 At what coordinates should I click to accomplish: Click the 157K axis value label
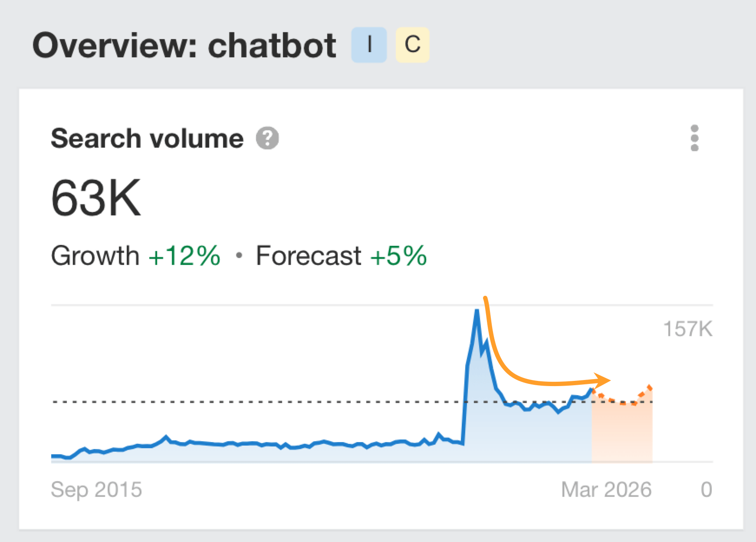point(688,329)
